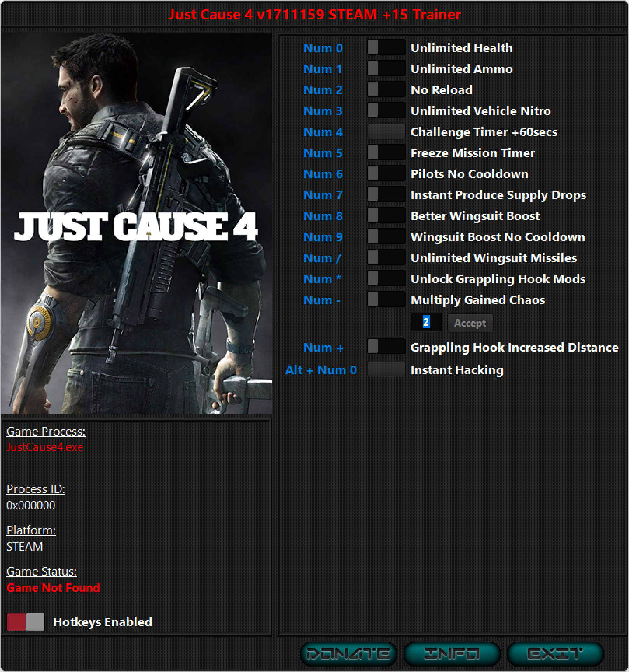
Task: Click the Num 4 hotkey label
Action: pyautogui.click(x=323, y=132)
